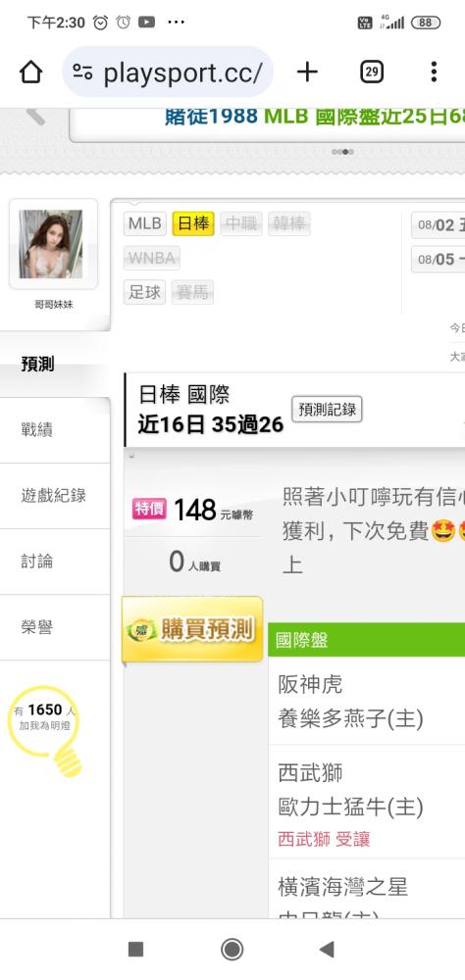The image size is (465, 980).
Task: Select the 足球 league filter
Action: 144,292
